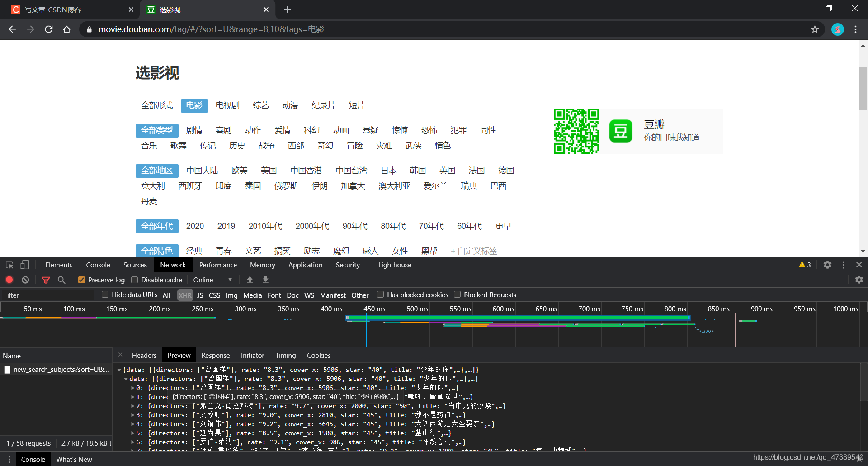Switch to the Sources panel
This screenshot has height=466, width=868.
point(135,265)
